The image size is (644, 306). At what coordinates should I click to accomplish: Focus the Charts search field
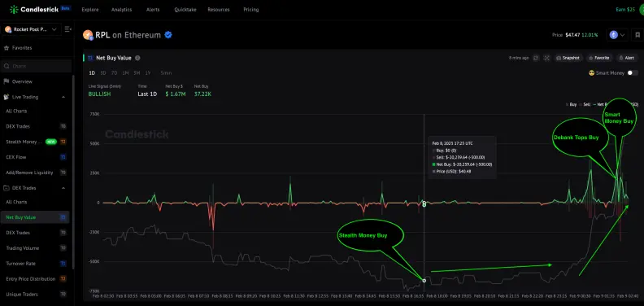(x=36, y=66)
